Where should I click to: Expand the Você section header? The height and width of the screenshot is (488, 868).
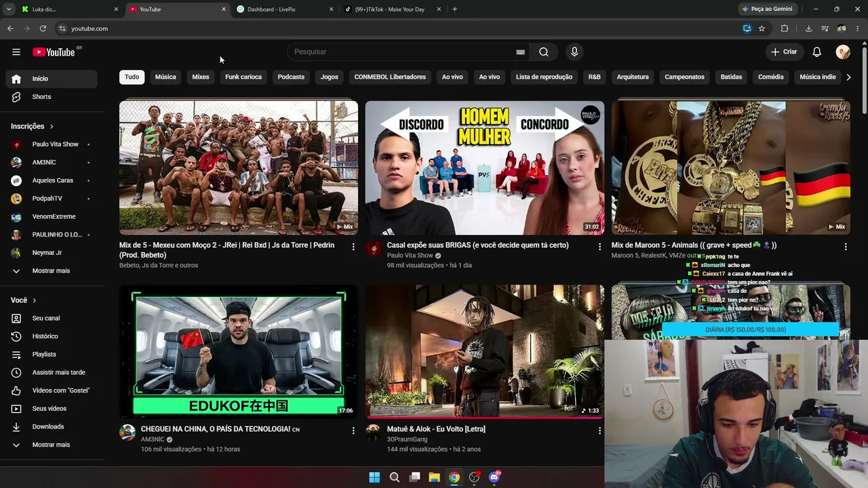24,300
